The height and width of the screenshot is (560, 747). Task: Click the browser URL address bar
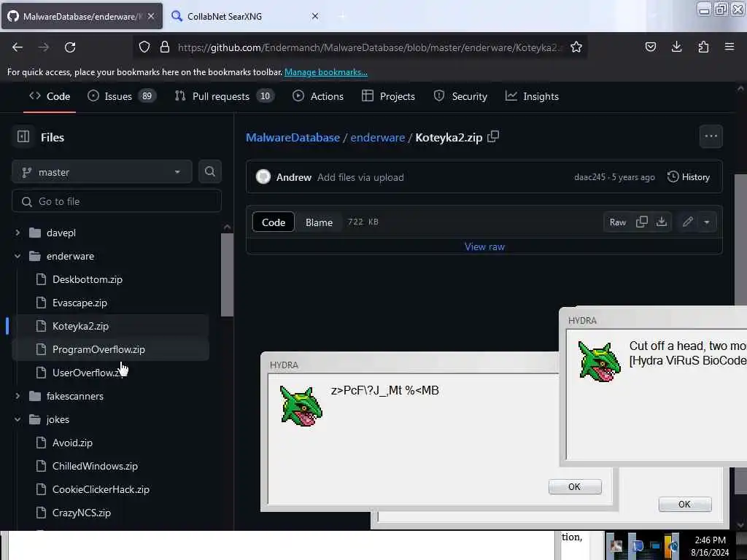point(369,47)
